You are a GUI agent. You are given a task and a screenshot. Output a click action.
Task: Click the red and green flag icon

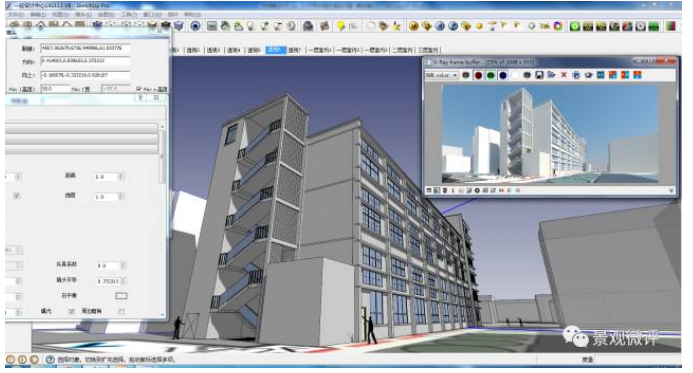(671, 26)
